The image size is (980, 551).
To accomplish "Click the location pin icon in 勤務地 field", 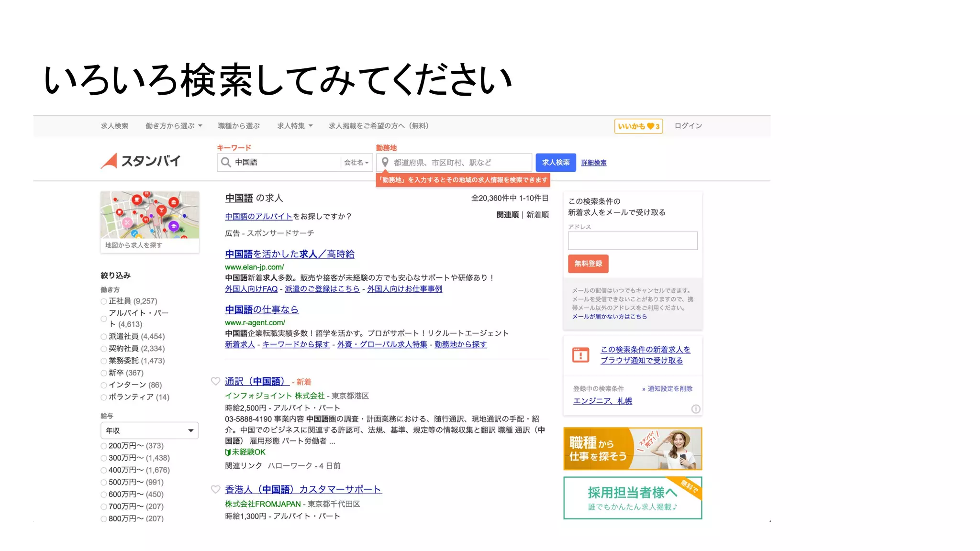I will click(385, 163).
